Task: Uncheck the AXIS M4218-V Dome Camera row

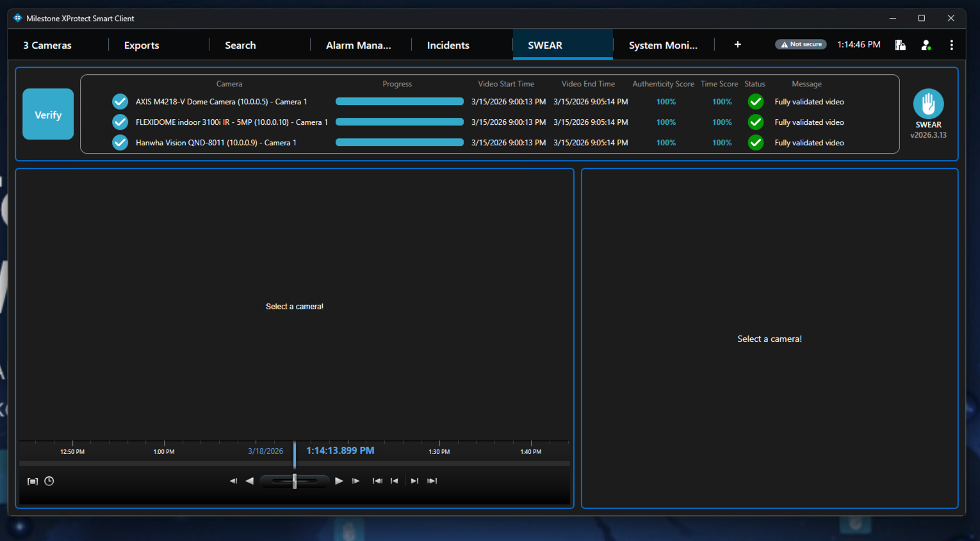Action: point(120,102)
